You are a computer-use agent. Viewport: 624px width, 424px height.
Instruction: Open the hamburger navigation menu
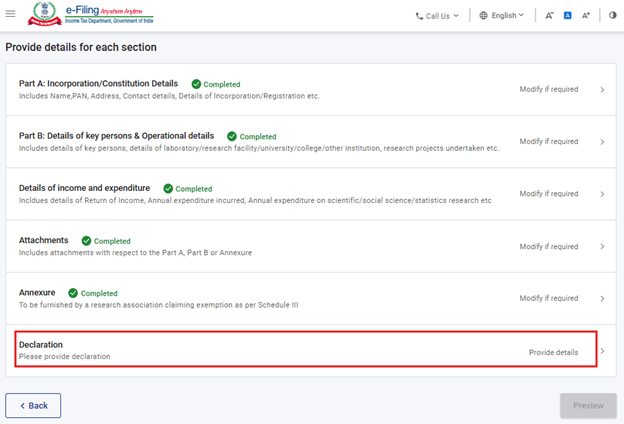coord(10,16)
